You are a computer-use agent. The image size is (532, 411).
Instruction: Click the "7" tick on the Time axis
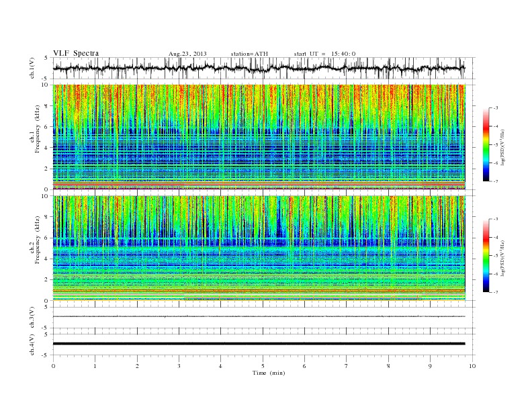[x=347, y=366]
